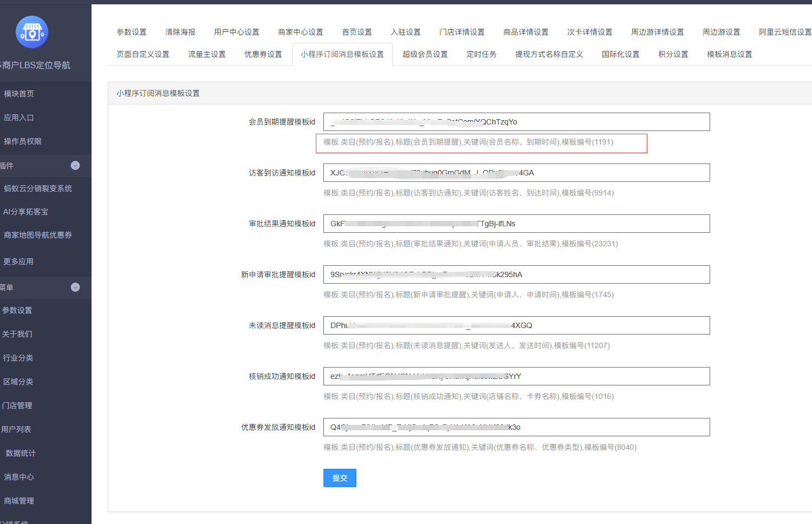Switch to 次卡详情设置 tab

click(590, 32)
